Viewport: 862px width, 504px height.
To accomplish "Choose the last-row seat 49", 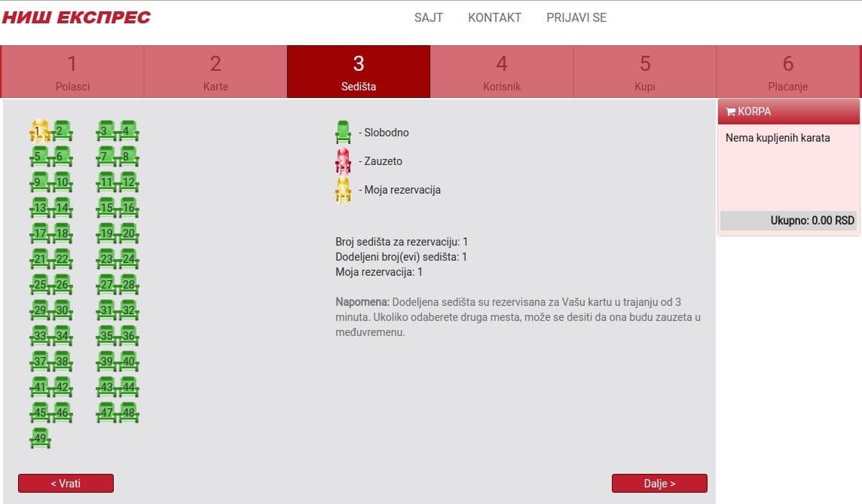I will click(39, 438).
